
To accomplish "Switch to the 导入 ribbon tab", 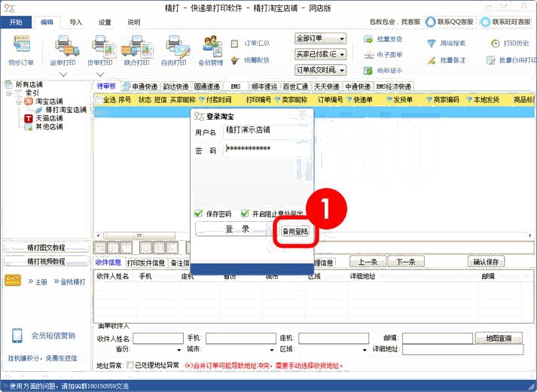I will tap(75, 23).
